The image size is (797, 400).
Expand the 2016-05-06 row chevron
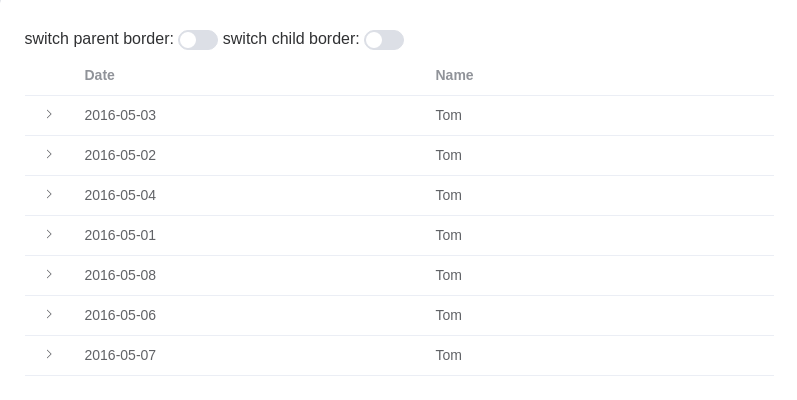(x=49, y=314)
